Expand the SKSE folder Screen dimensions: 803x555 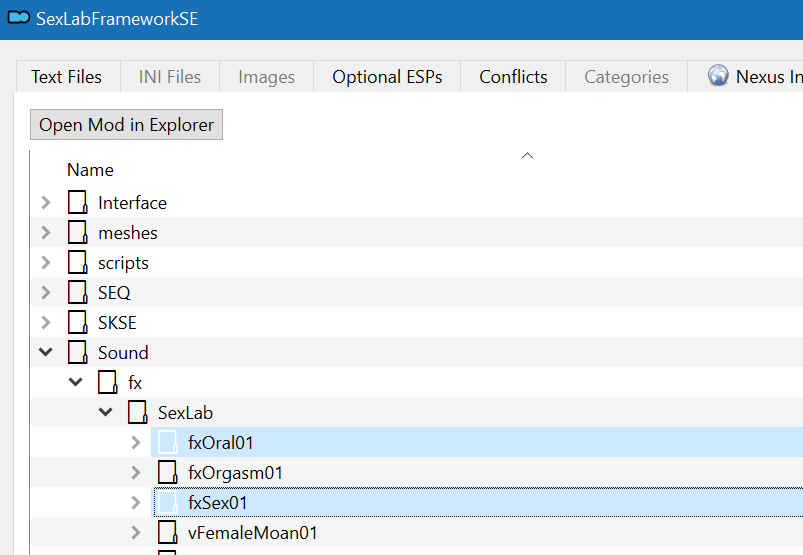click(46, 323)
